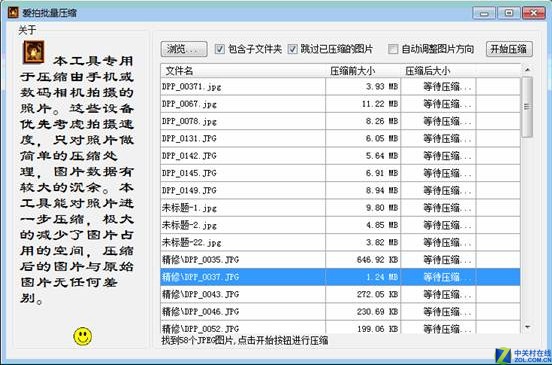
Task: Select the 未标题-2.jpg row
Action: [340, 225]
